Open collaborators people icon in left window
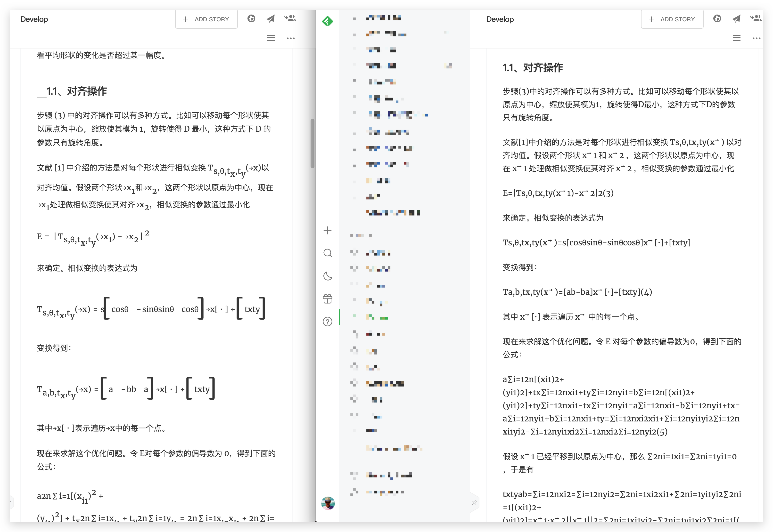 [x=290, y=19]
